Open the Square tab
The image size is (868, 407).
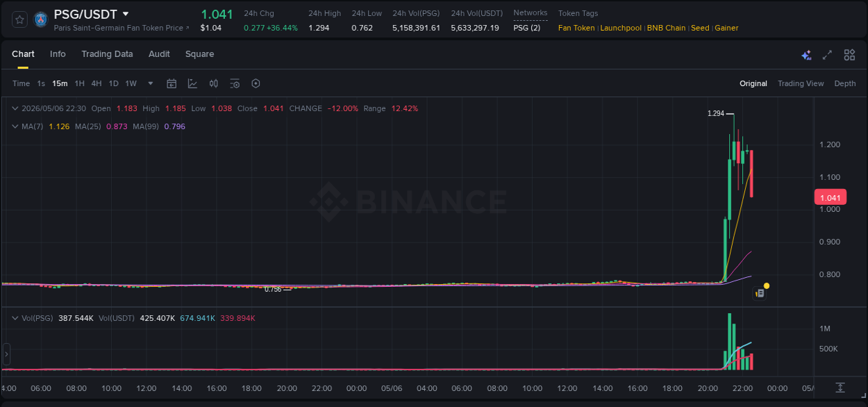click(x=199, y=54)
